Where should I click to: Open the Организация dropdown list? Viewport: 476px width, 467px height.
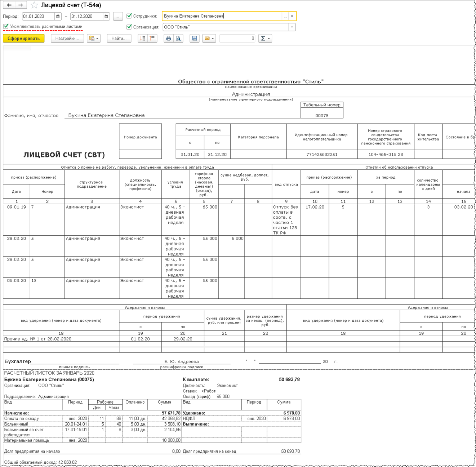coord(292,27)
